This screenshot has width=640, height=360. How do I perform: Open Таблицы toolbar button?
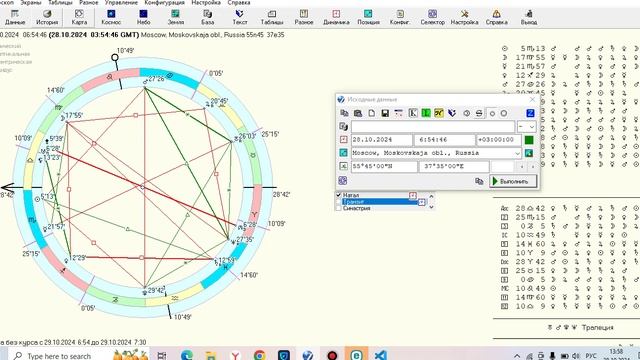[x=271, y=18]
